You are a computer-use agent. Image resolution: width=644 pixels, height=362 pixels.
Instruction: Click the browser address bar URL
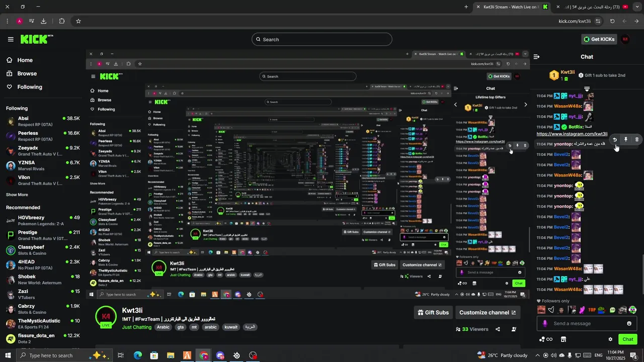575,21
